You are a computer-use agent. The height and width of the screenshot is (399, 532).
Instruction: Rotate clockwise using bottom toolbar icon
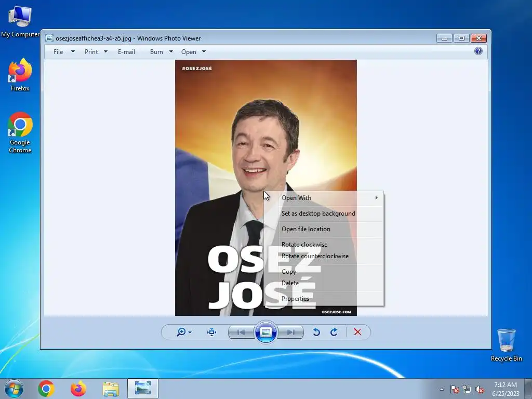point(334,332)
